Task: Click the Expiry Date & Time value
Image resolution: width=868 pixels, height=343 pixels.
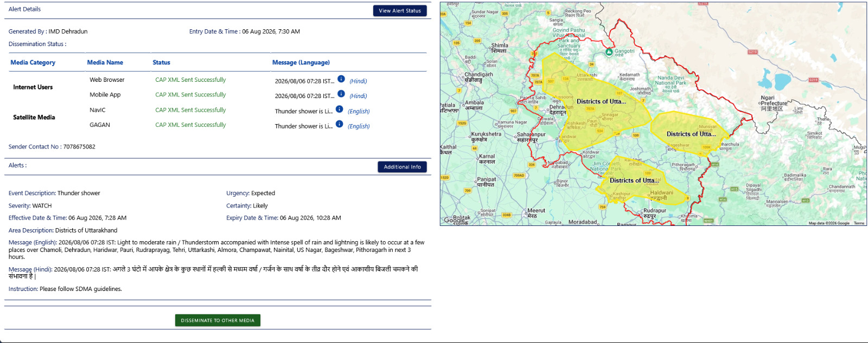Action: pyautogui.click(x=310, y=218)
